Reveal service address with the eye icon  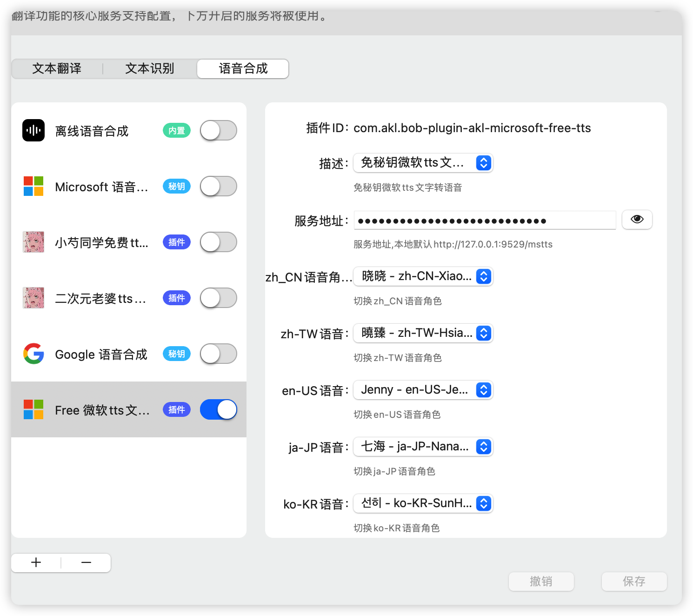tap(637, 220)
